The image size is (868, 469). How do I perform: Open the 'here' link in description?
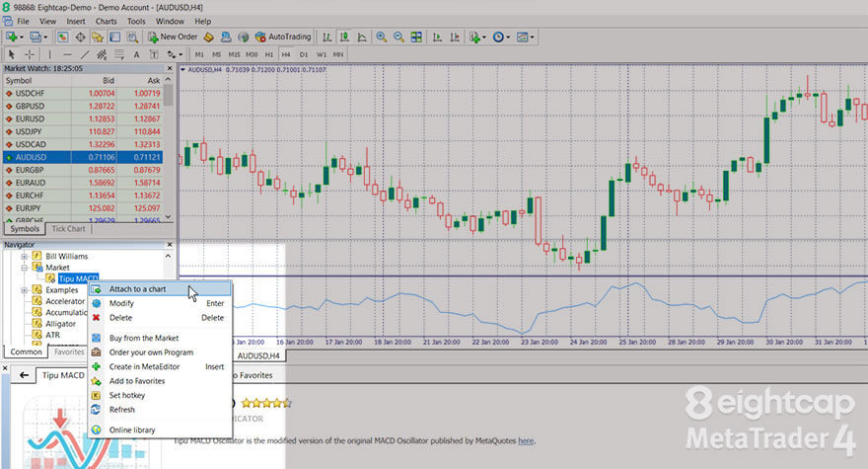[x=526, y=440]
